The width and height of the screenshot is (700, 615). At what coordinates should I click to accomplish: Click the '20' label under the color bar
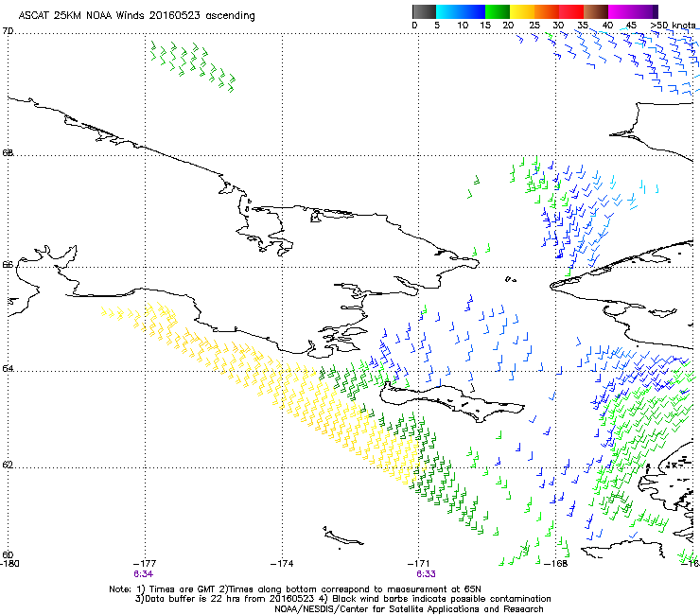tap(508, 25)
